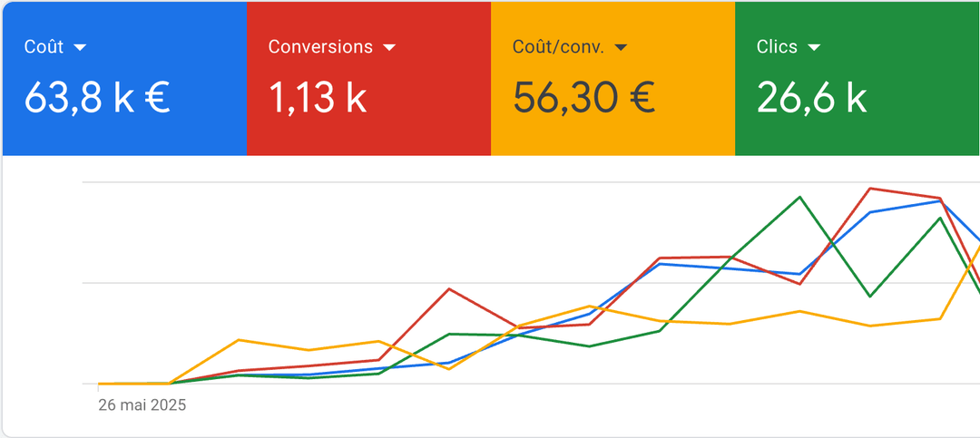This screenshot has width=980, height=438.
Task: Select the 56,30 € cost-per-conversion value
Action: click(583, 97)
